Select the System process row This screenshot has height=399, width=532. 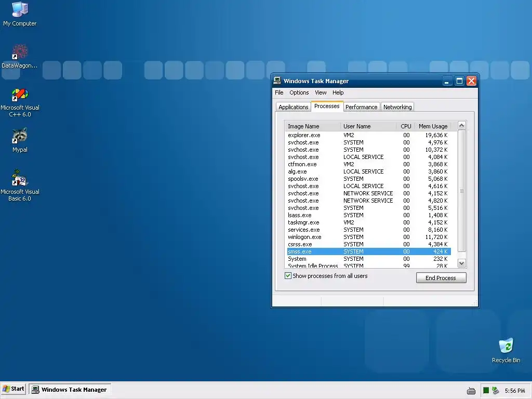tap(368, 259)
